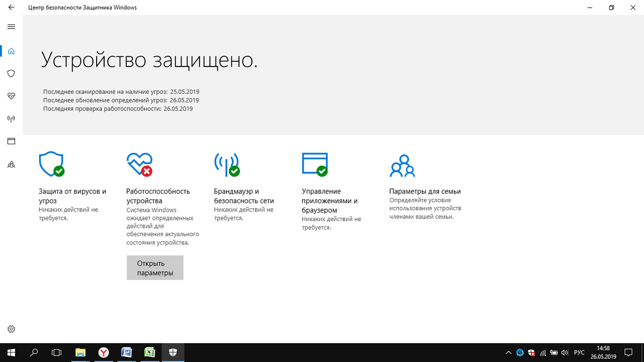The width and height of the screenshot is (644, 362).
Task: Open the Windows Start menu
Action: point(11,352)
